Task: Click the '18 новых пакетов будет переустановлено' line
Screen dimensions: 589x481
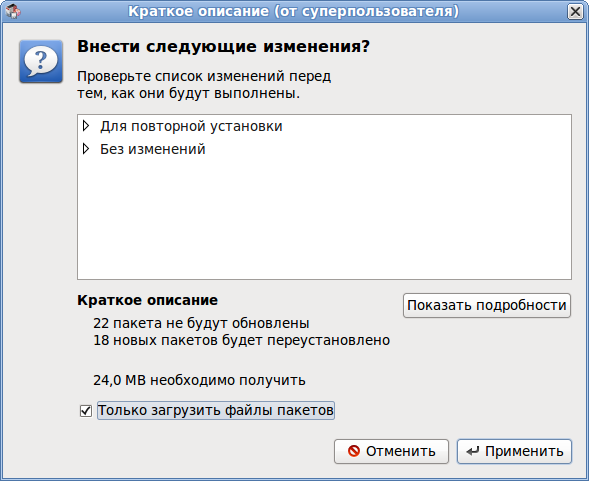Action: [x=242, y=340]
